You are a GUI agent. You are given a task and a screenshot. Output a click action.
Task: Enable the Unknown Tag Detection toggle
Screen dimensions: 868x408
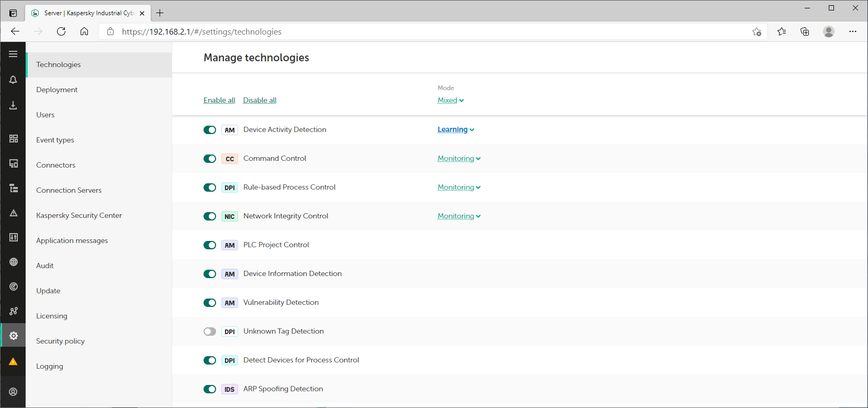point(210,332)
